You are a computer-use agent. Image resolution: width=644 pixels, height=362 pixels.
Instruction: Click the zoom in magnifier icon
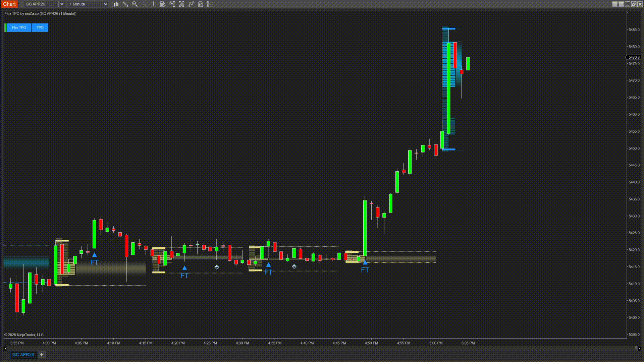pyautogui.click(x=135, y=4)
